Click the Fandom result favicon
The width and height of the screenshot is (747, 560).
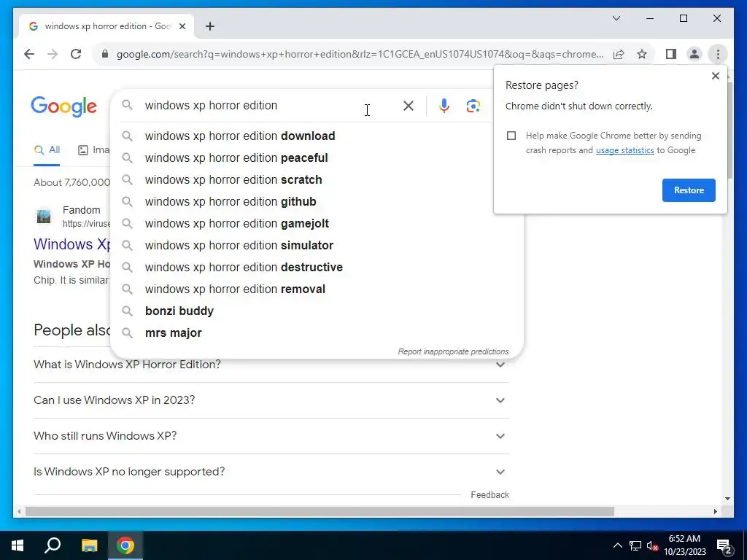tap(44, 216)
